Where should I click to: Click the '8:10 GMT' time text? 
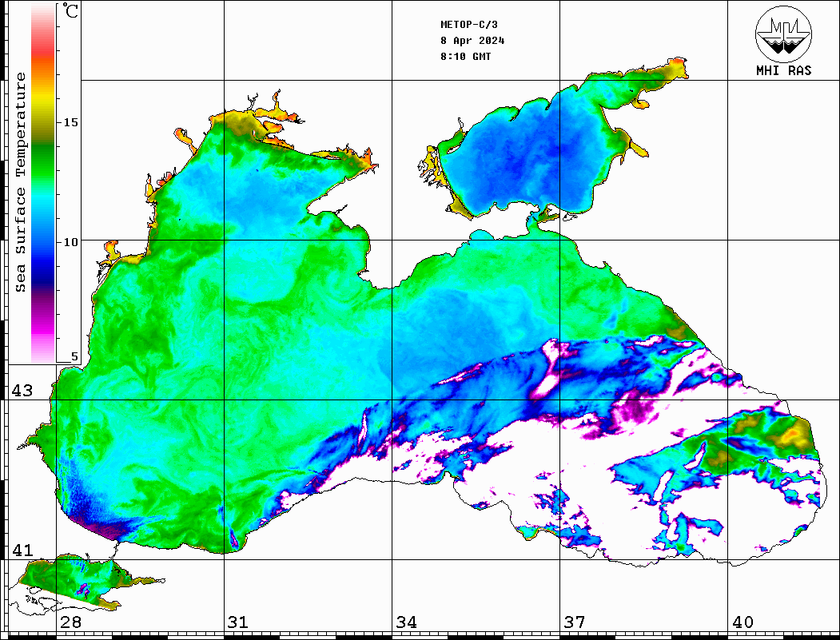point(465,56)
